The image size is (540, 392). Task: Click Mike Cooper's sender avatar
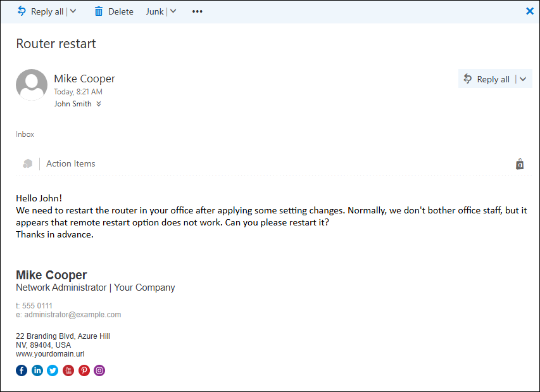point(32,85)
